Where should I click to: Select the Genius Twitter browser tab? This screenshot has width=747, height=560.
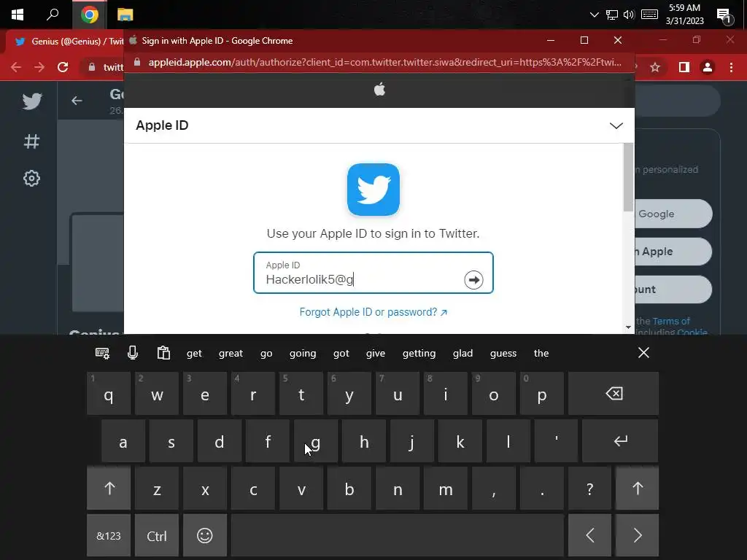tap(69, 42)
